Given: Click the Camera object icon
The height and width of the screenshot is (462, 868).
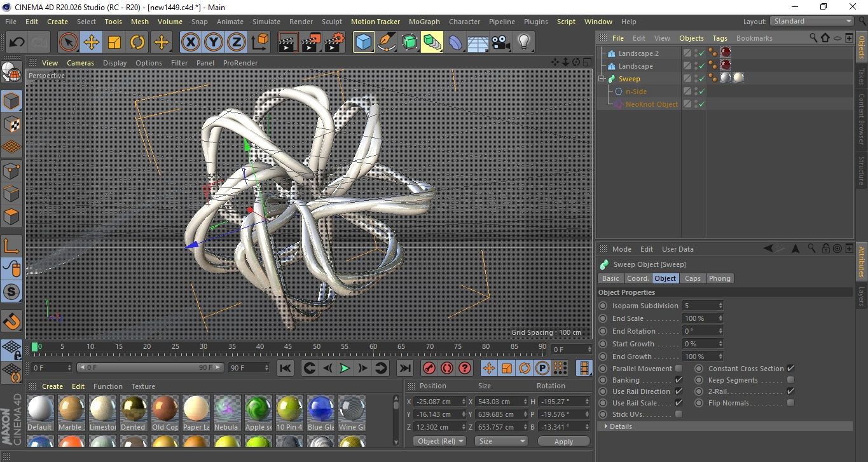Looking at the screenshot, I should click(x=500, y=43).
